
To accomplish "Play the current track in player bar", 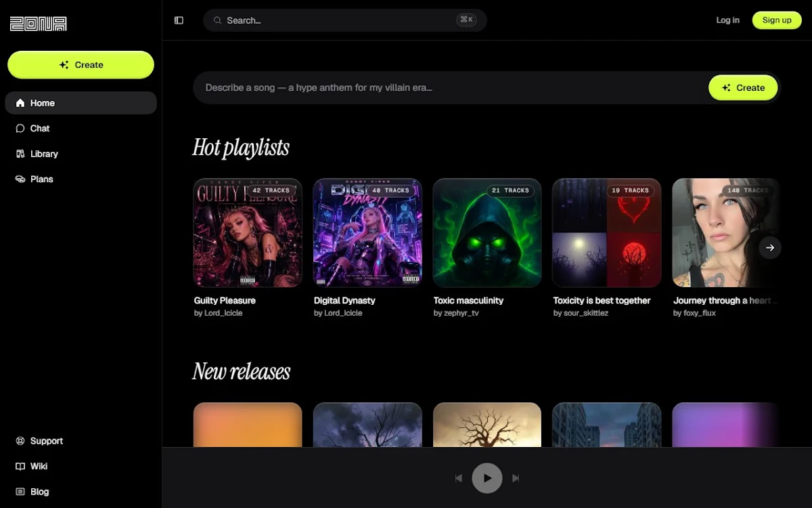I will (x=487, y=478).
